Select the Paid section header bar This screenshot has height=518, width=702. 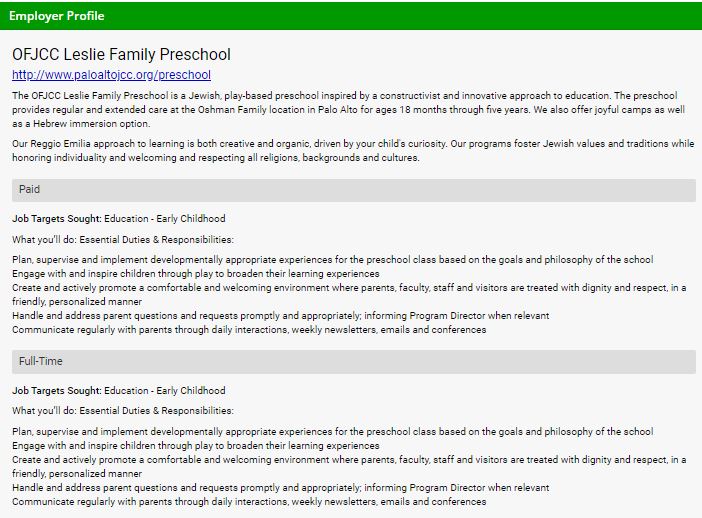coord(353,190)
